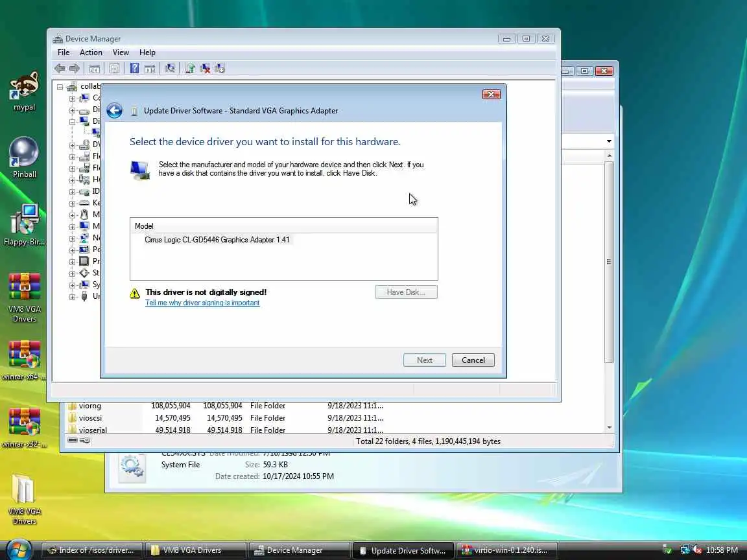The width and height of the screenshot is (747, 560).
Task: Open the VM8 VGA Drivers folder on desktop
Action: [x=24, y=499]
